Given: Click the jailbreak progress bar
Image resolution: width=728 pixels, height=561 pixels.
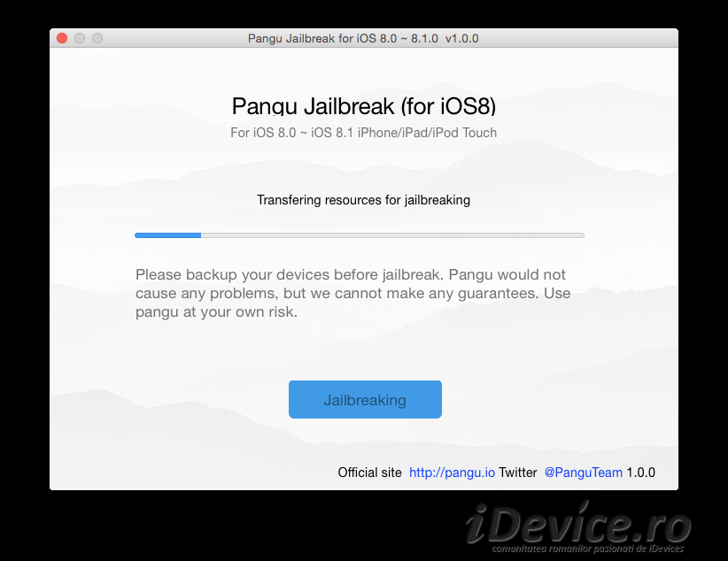Looking at the screenshot, I should [x=360, y=235].
